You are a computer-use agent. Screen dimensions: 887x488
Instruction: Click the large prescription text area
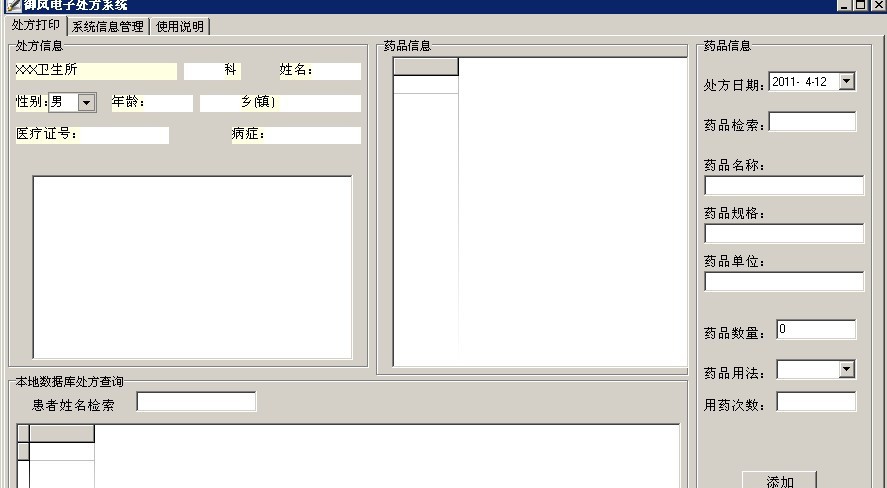(x=192, y=267)
